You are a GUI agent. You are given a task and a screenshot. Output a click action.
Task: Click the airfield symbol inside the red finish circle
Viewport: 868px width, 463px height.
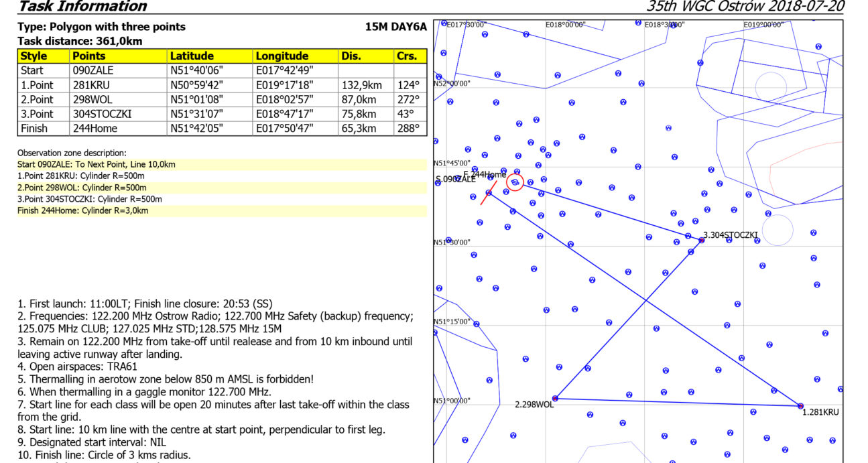(515, 182)
